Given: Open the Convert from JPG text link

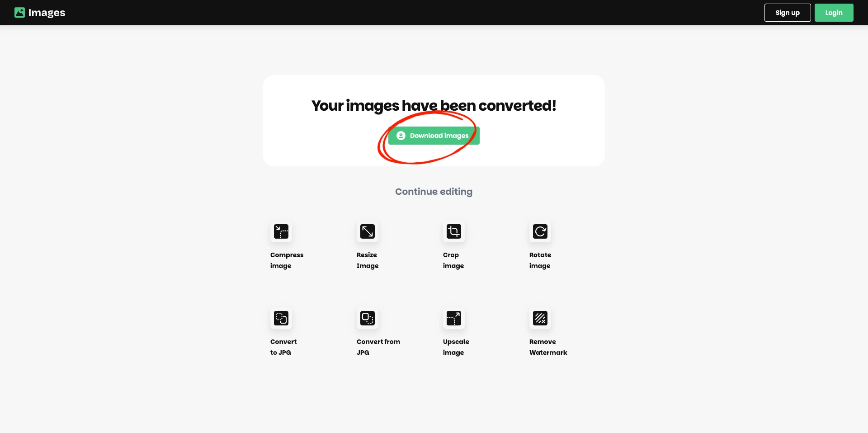Looking at the screenshot, I should pos(378,347).
